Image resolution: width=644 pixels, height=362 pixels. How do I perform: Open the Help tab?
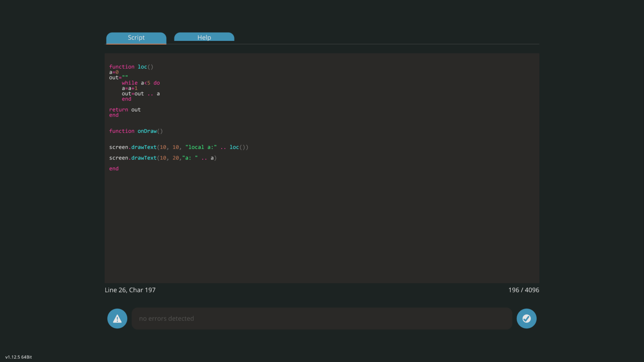pos(204,37)
